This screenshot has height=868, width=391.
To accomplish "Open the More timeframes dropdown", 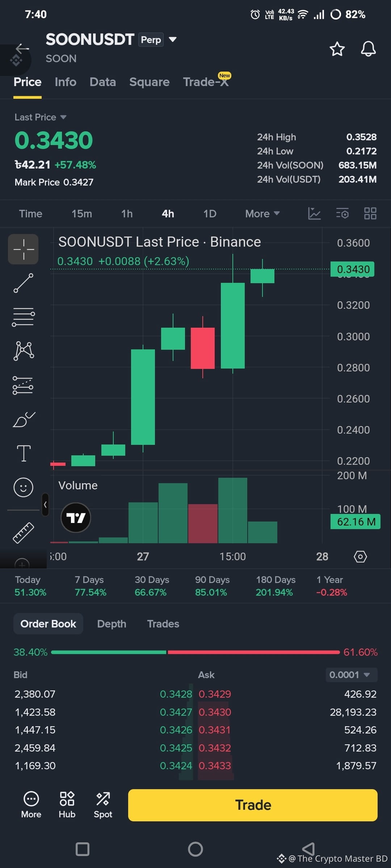I will click(262, 214).
